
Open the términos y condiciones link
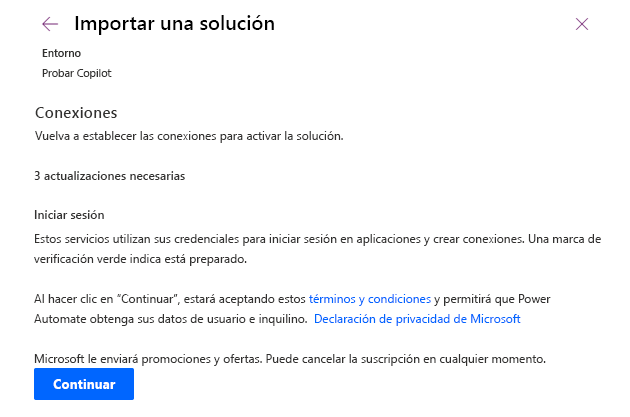coord(370,299)
